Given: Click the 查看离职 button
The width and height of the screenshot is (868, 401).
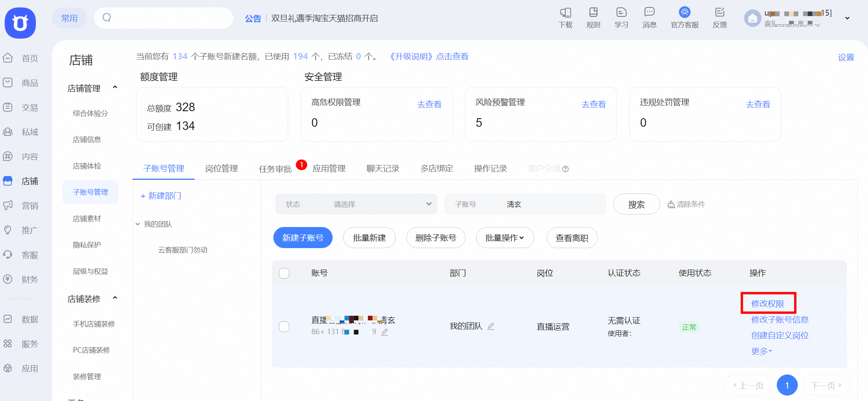Looking at the screenshot, I should [x=572, y=238].
